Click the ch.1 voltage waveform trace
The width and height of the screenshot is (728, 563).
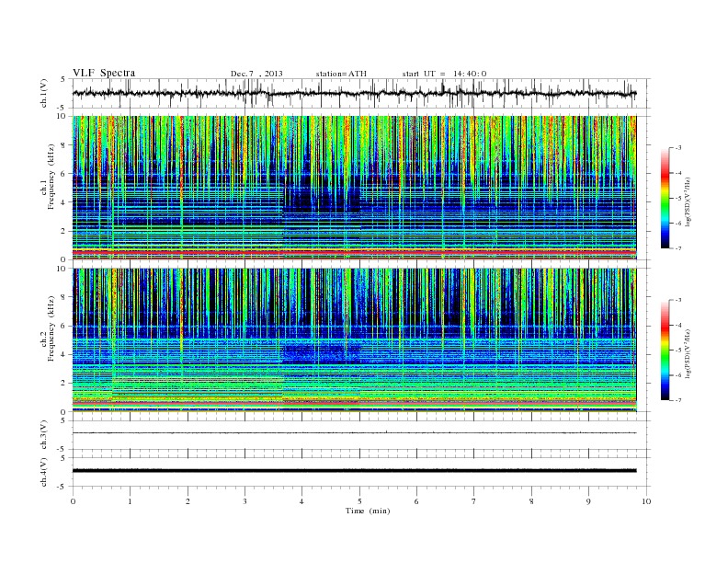354,93
